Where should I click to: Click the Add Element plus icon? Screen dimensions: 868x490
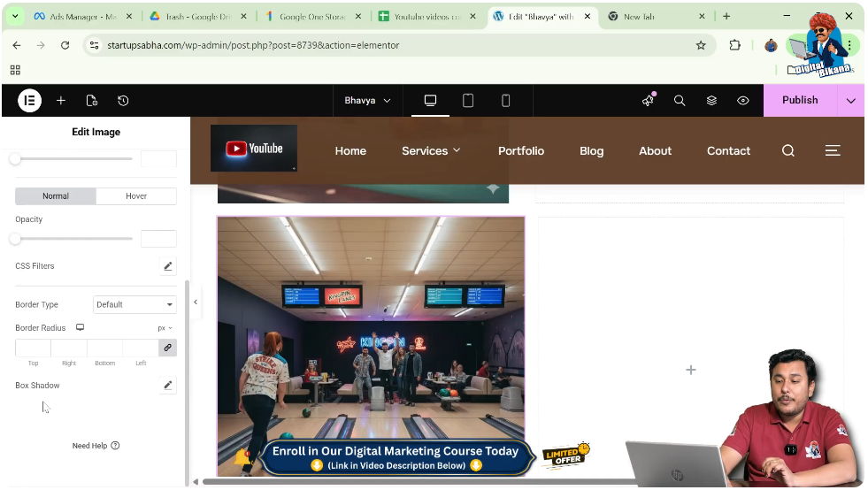pos(61,101)
